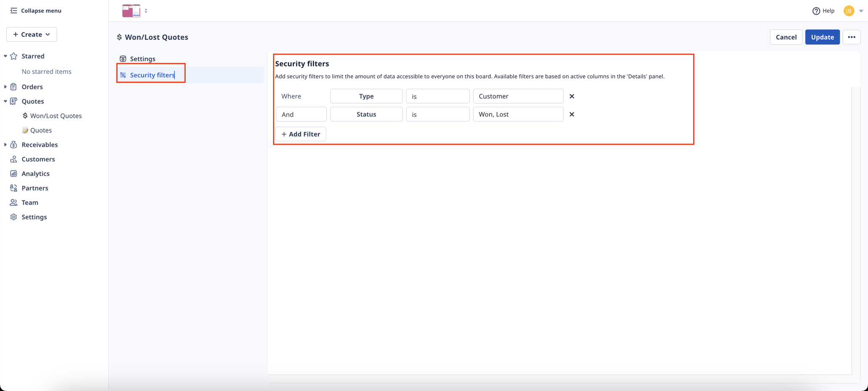Remove the Type filter with its X icon
The width and height of the screenshot is (868, 391).
[x=572, y=96]
